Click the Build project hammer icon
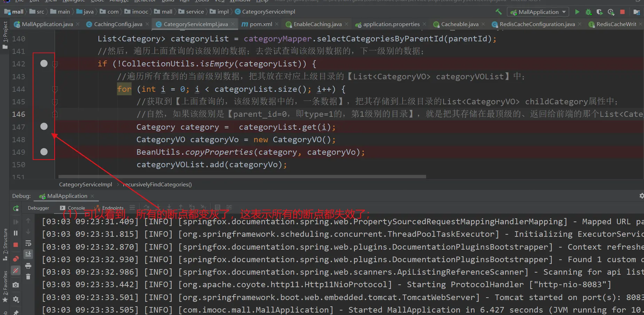The width and height of the screenshot is (644, 315). click(x=498, y=12)
